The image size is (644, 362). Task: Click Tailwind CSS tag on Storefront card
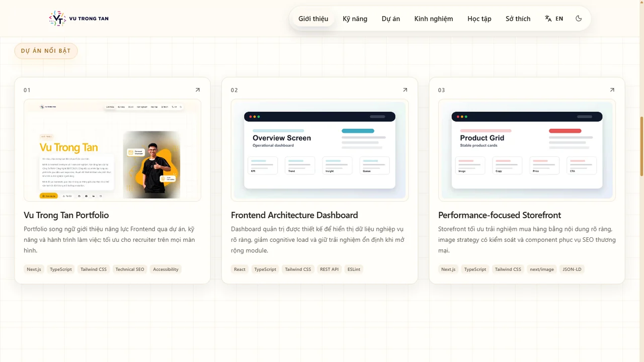pos(508,269)
